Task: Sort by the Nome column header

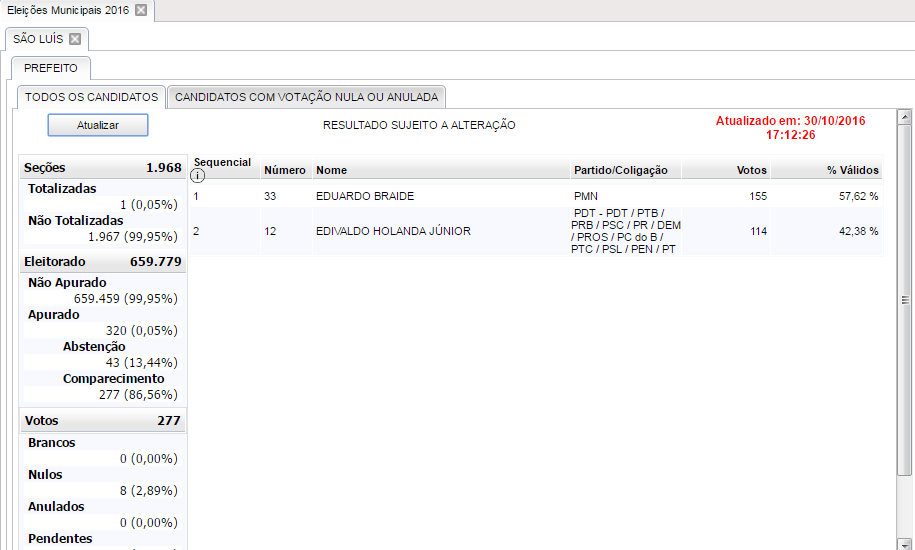Action: 331,170
